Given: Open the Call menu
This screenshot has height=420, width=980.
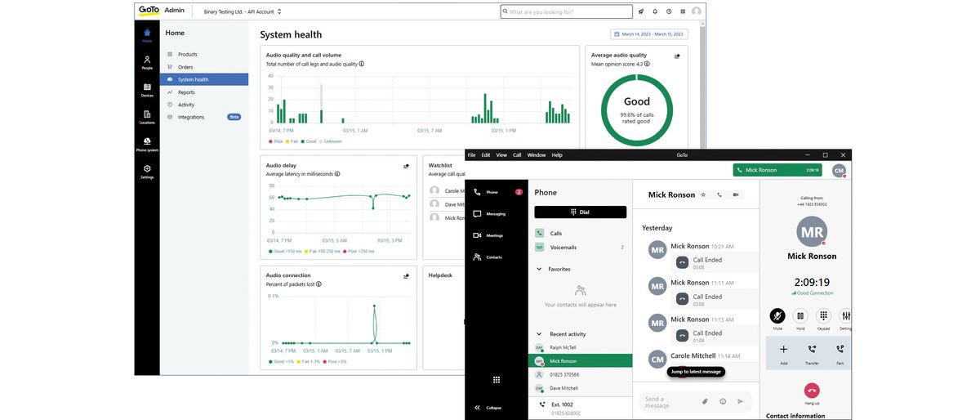Looking at the screenshot, I should click(517, 154).
